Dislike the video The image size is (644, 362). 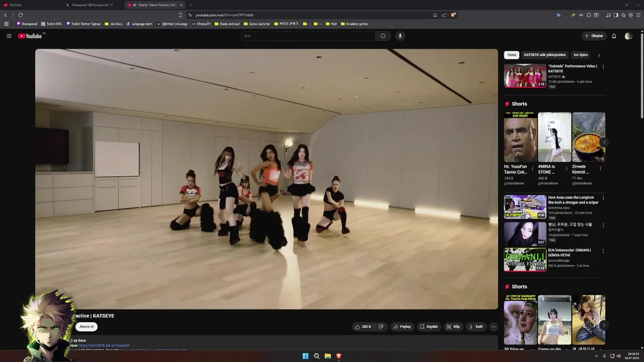(x=381, y=327)
